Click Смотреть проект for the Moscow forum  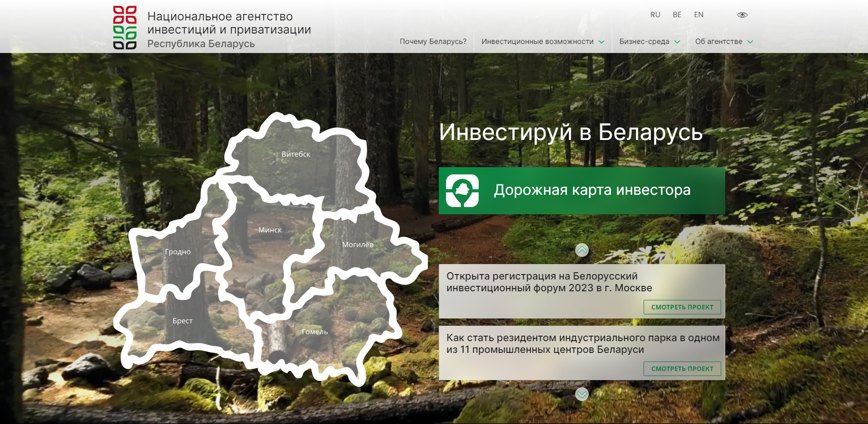(x=682, y=307)
